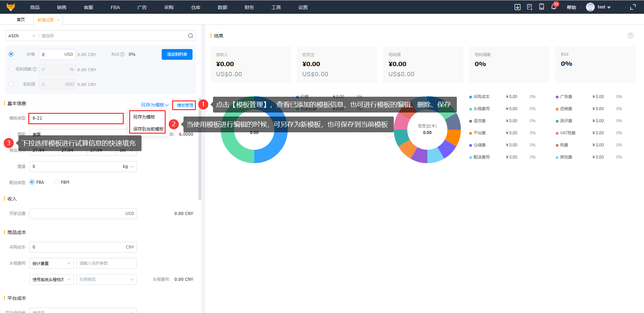Viewport: 644px width, 313px height.
Task: Click the 模板类型 field showing 8-22
Action: (76, 118)
